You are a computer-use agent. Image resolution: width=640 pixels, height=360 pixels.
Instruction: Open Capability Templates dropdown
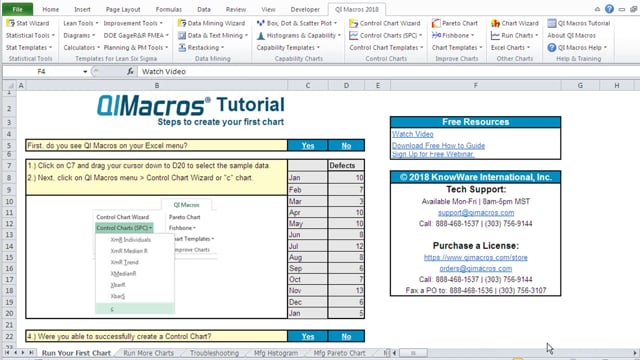[x=288, y=48]
